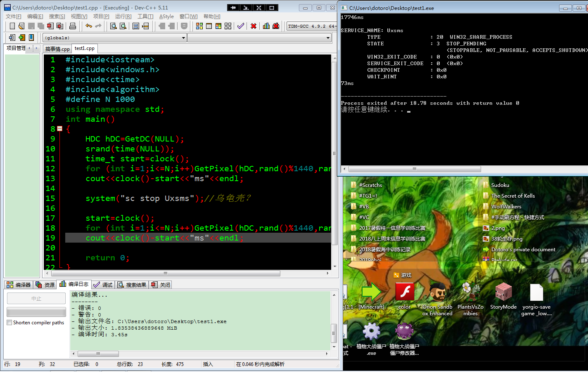Open the (globals) class dropdown
This screenshot has width=588, height=373.
(x=115, y=38)
